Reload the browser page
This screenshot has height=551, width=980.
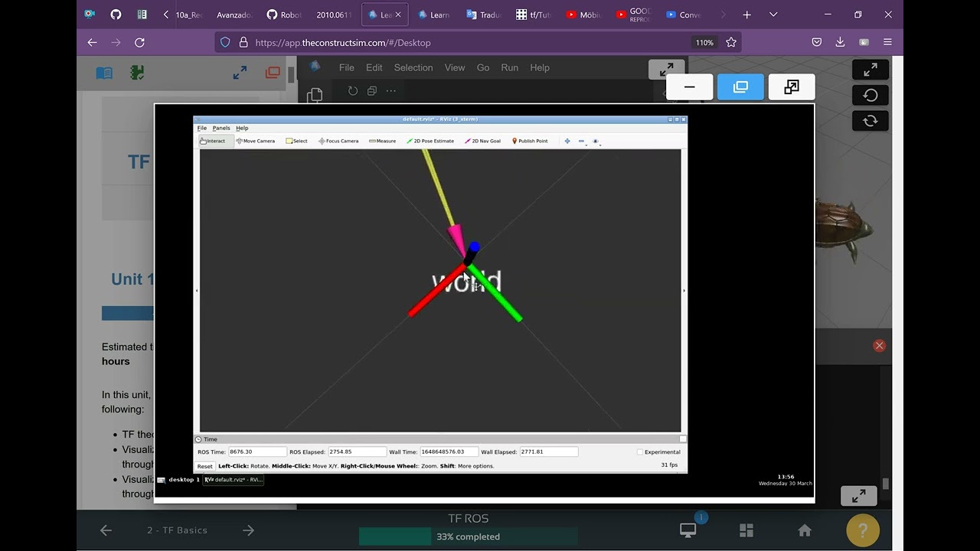pyautogui.click(x=139, y=43)
